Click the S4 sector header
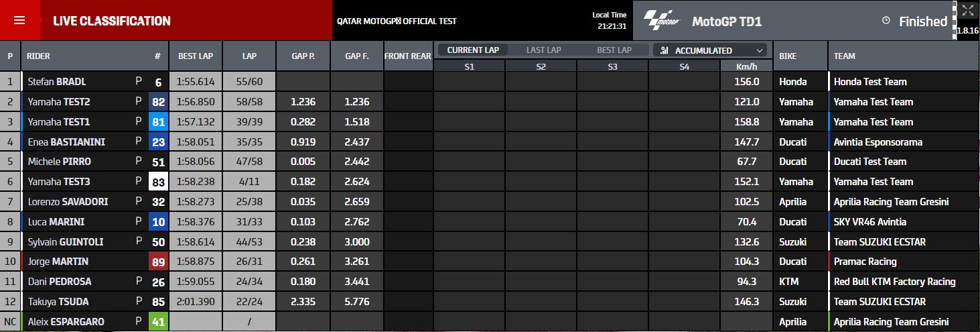The width and height of the screenshot is (980, 332). point(684,66)
